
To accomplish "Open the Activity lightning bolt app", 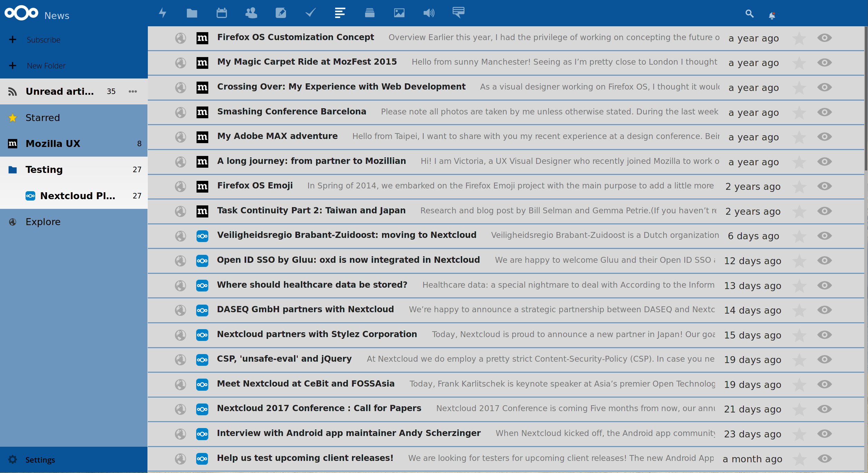I will click(x=162, y=13).
